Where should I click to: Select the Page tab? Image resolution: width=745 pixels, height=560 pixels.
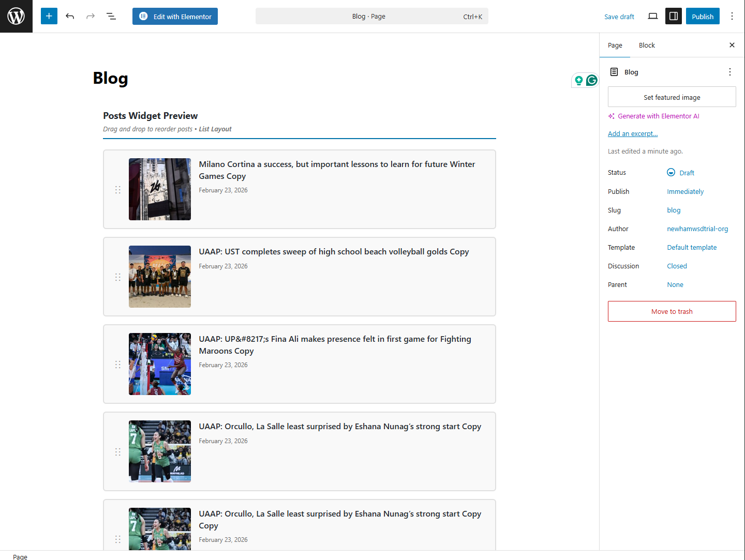tap(615, 45)
